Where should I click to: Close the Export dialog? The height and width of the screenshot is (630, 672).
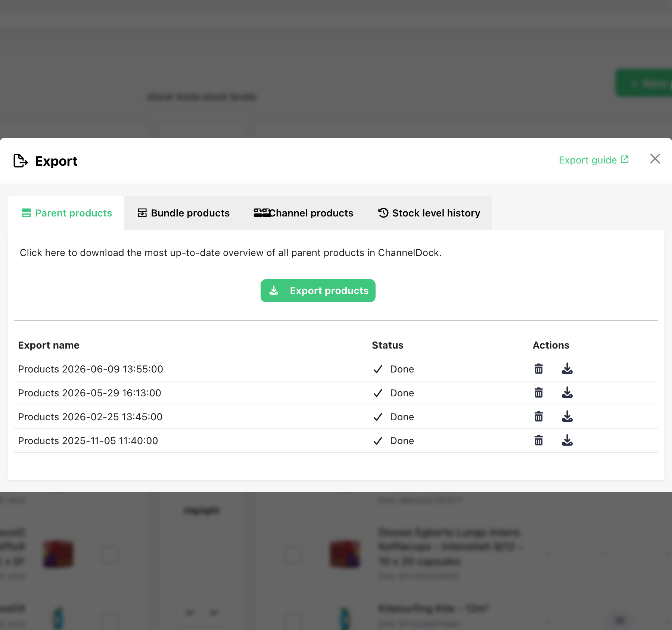click(655, 159)
